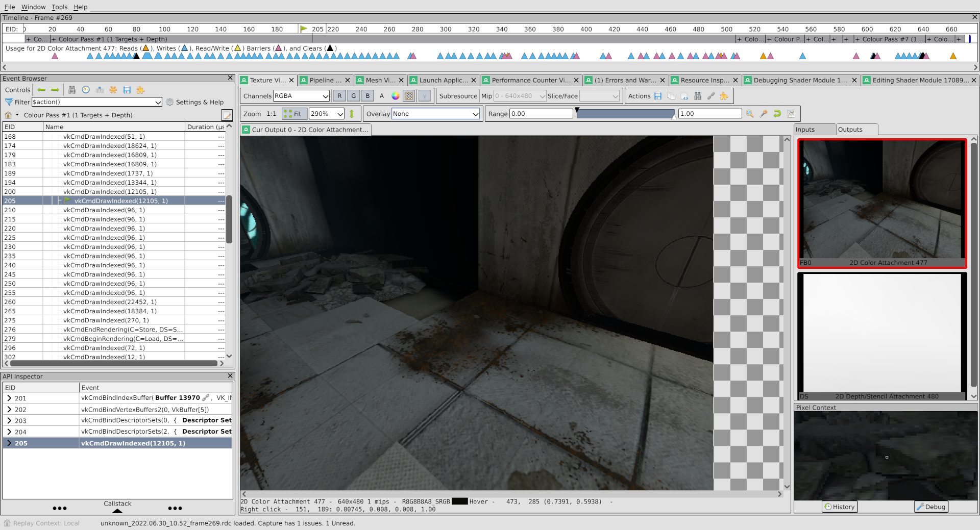Expand API Inspector event 204 row
980x530 pixels.
pyautogui.click(x=9, y=432)
